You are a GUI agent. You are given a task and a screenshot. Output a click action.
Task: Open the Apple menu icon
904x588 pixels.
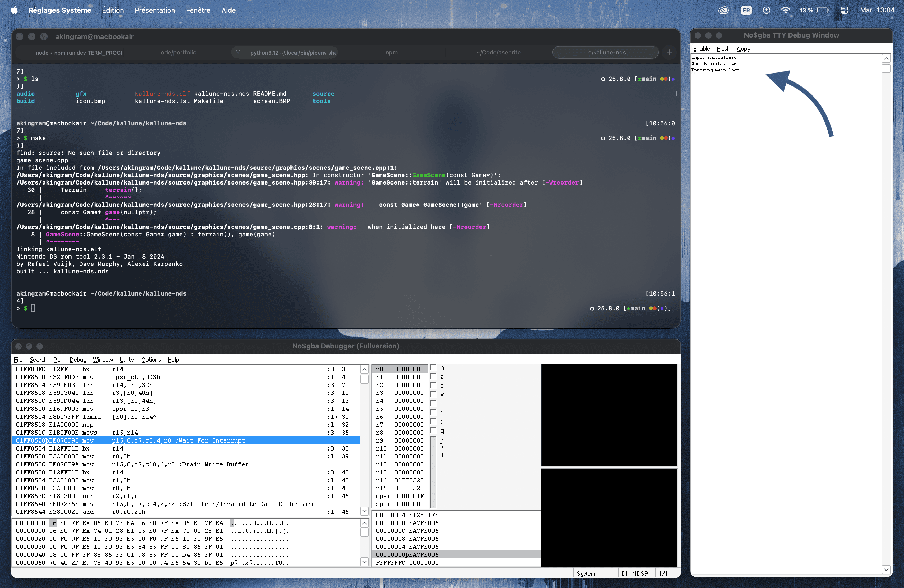(x=14, y=10)
